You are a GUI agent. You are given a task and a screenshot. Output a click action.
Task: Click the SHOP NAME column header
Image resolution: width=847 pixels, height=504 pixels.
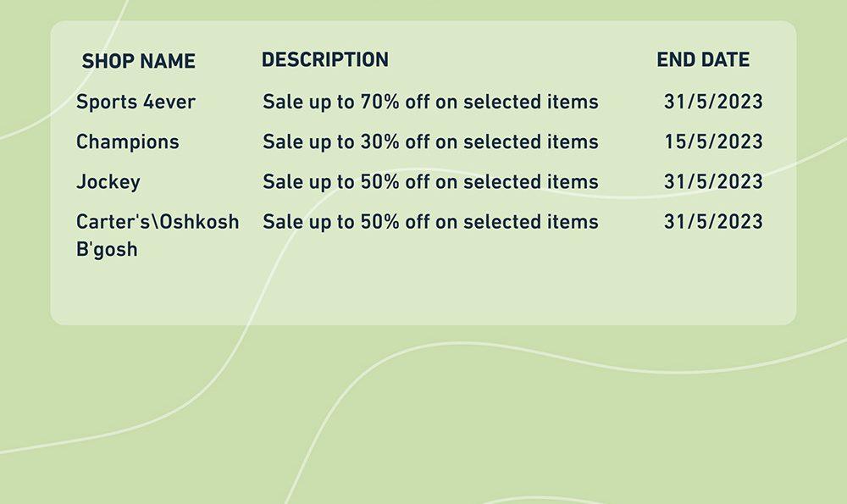coord(138,61)
